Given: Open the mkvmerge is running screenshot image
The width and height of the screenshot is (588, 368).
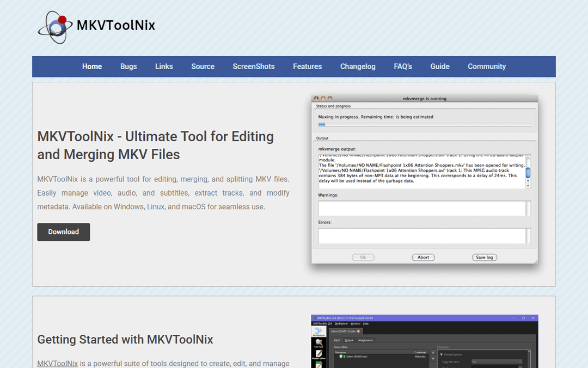Looking at the screenshot, I should tap(425, 179).
